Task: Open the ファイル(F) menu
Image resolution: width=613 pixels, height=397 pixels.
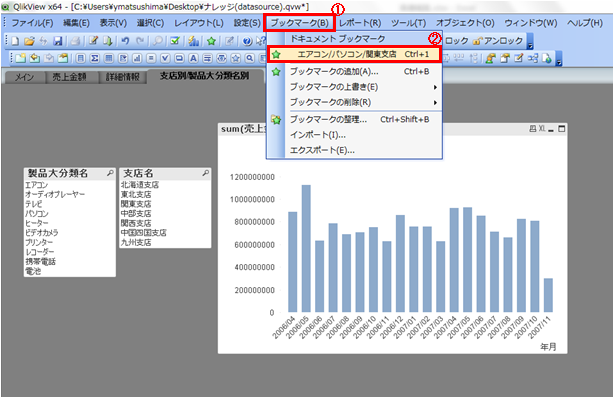Action: [x=32, y=23]
